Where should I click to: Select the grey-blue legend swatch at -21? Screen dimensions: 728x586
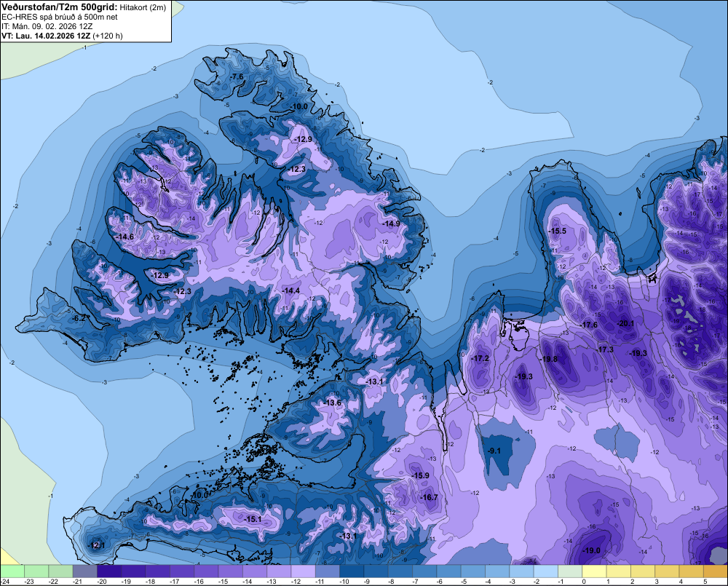coord(85,571)
